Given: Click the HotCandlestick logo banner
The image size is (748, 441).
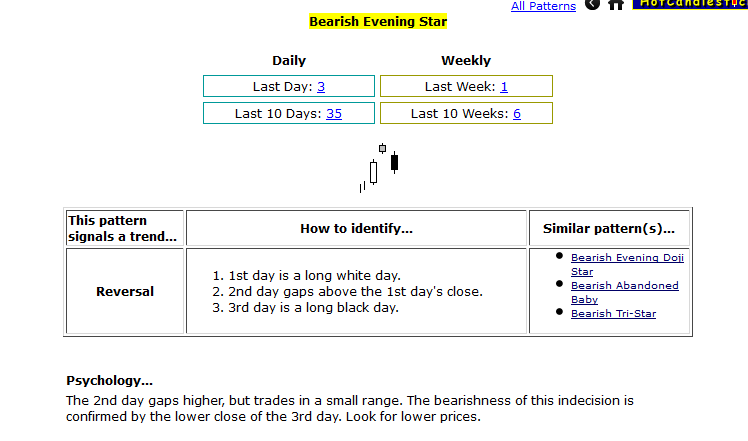Looking at the screenshot, I should (690, 4).
